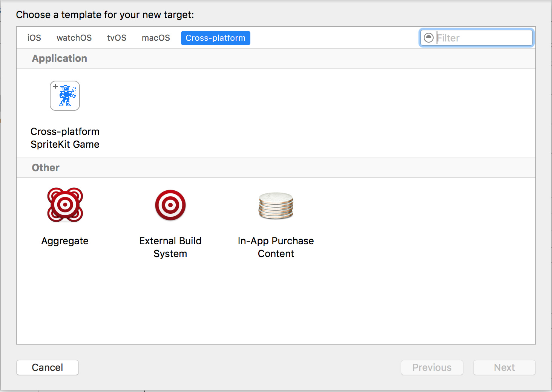This screenshot has width=552, height=392.
Task: Click the Application section header
Action: tap(60, 58)
